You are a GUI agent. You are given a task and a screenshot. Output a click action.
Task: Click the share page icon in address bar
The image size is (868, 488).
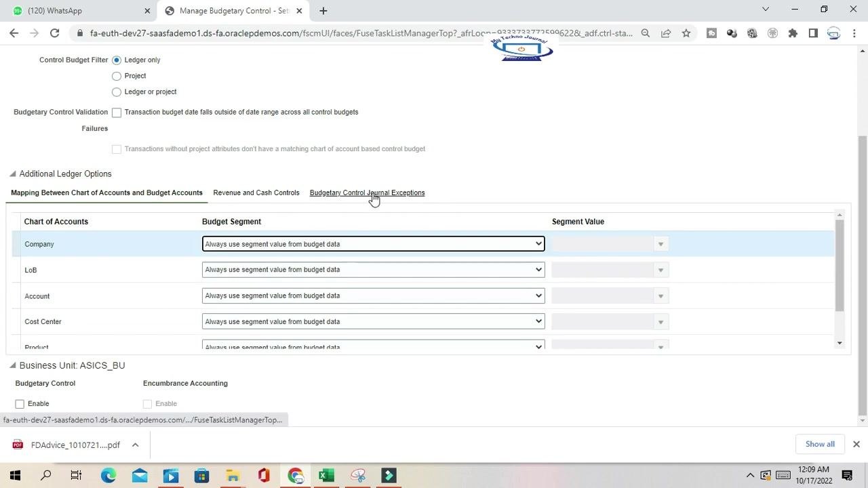(x=666, y=33)
